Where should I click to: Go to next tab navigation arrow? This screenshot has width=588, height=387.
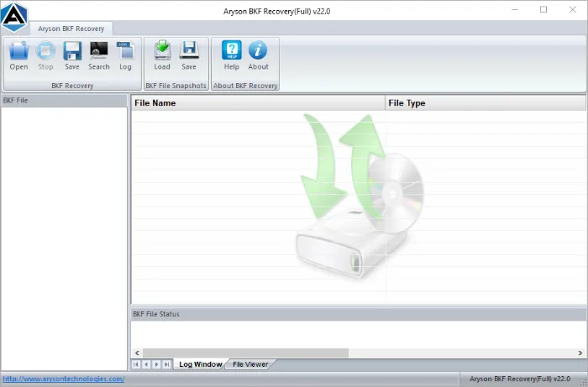(x=157, y=364)
